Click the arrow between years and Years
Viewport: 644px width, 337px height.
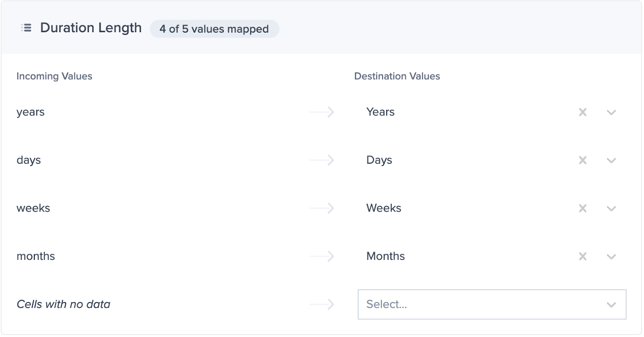[321, 112]
